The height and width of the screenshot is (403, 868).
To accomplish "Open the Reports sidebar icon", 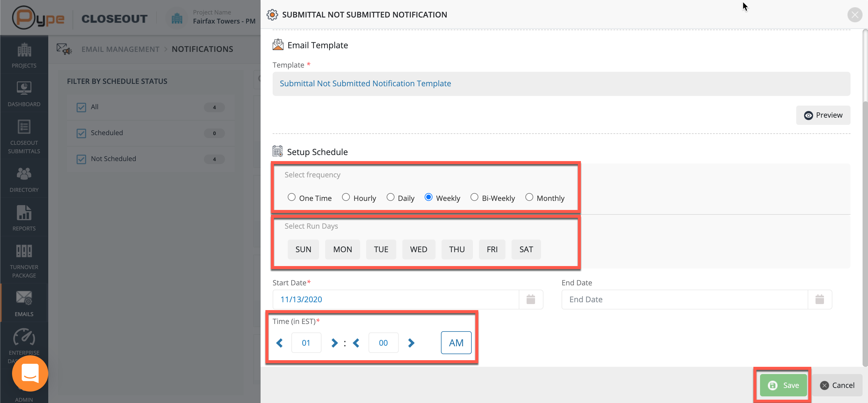I will (x=24, y=213).
